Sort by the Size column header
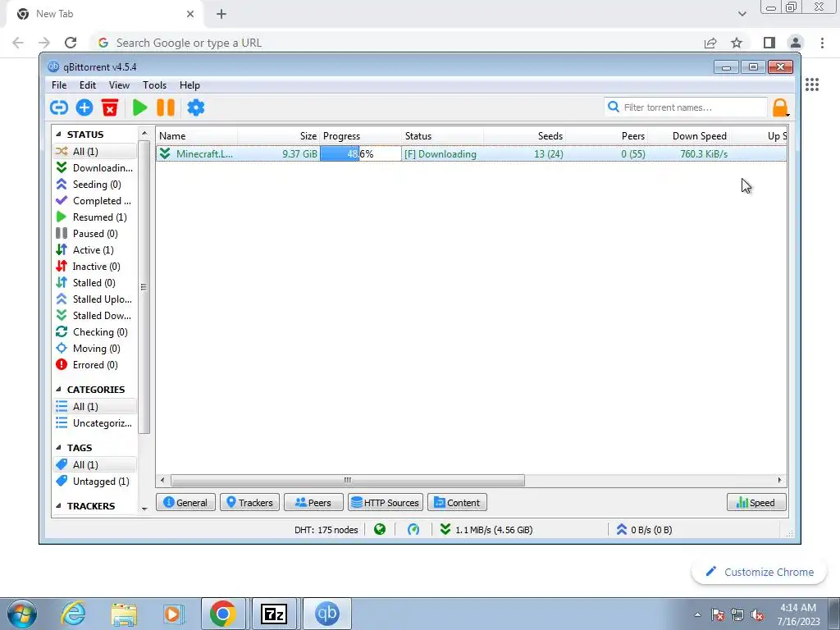840x630 pixels. [279, 136]
